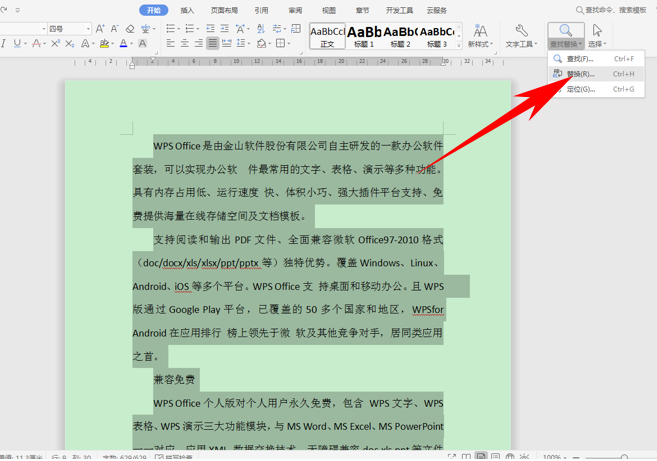The image size is (657, 461).
Task: Switch to the 审阅 tab
Action: (295, 10)
